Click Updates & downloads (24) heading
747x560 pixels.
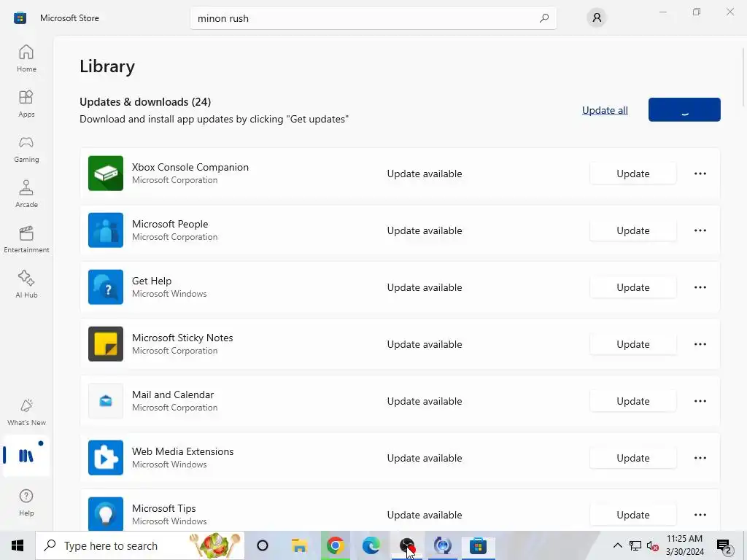[x=145, y=102]
